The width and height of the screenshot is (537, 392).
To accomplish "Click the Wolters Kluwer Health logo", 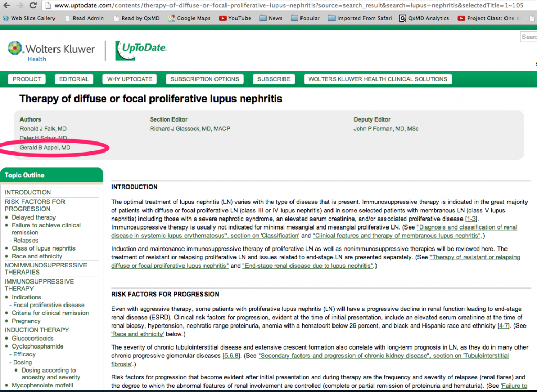I will [x=51, y=50].
